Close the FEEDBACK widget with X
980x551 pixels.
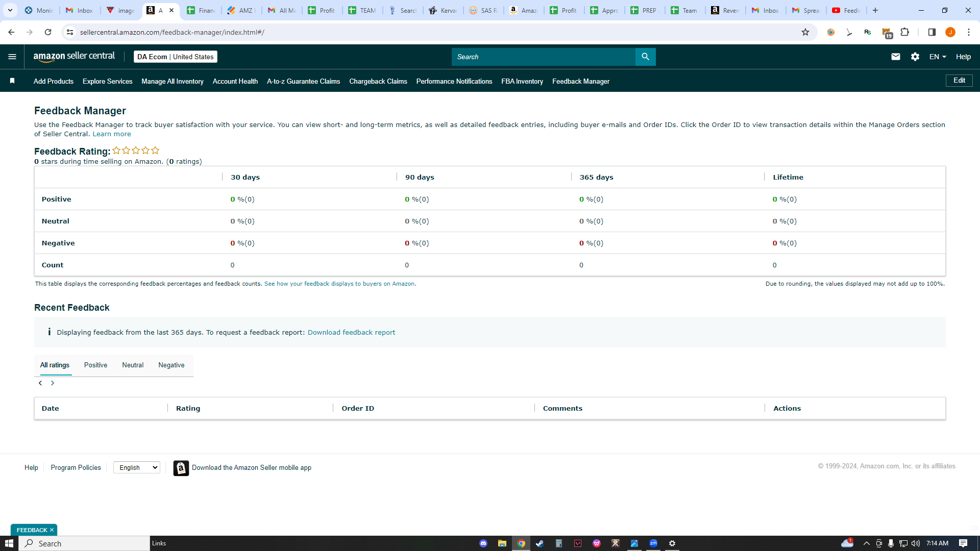(x=52, y=530)
